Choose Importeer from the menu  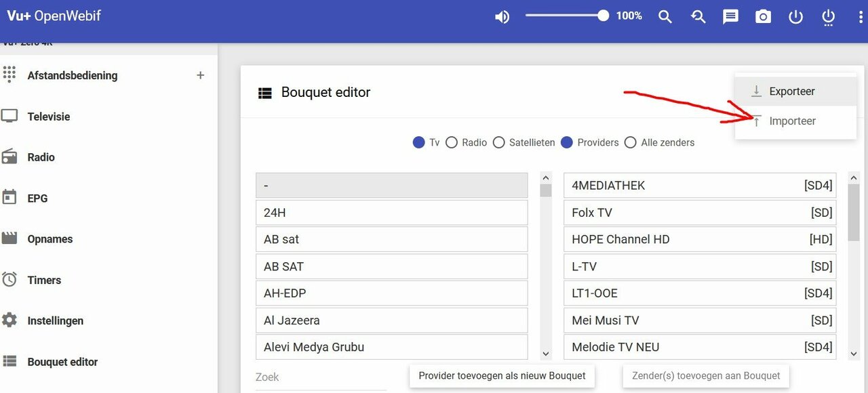[x=792, y=121]
